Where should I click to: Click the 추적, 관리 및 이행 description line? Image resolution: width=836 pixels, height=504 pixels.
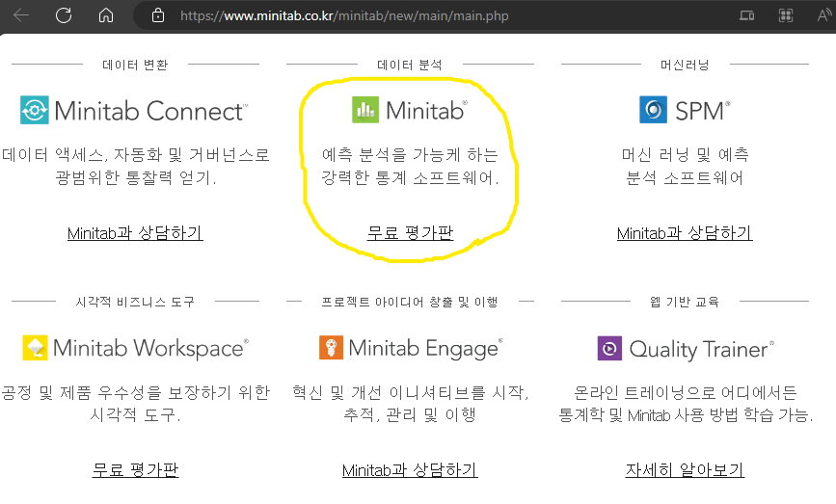pyautogui.click(x=410, y=414)
